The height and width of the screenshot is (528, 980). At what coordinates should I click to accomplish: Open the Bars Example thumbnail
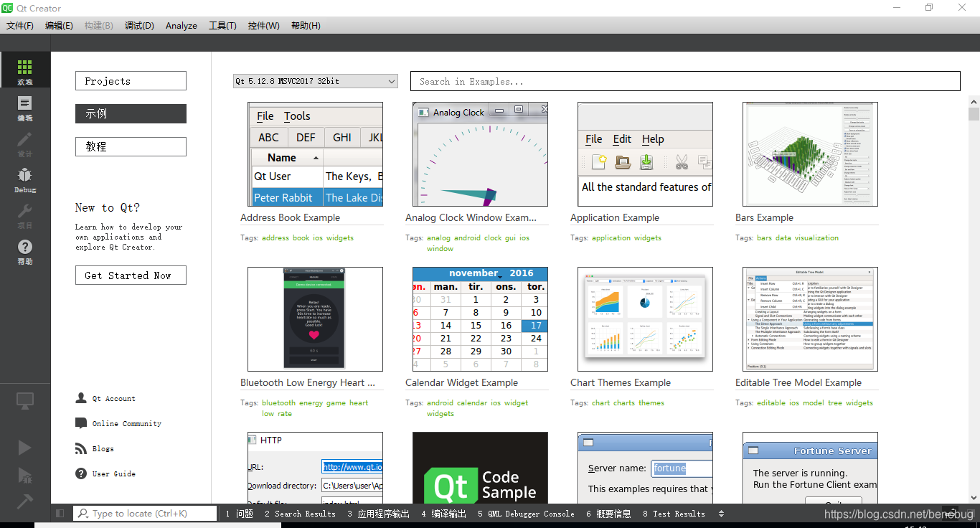810,154
